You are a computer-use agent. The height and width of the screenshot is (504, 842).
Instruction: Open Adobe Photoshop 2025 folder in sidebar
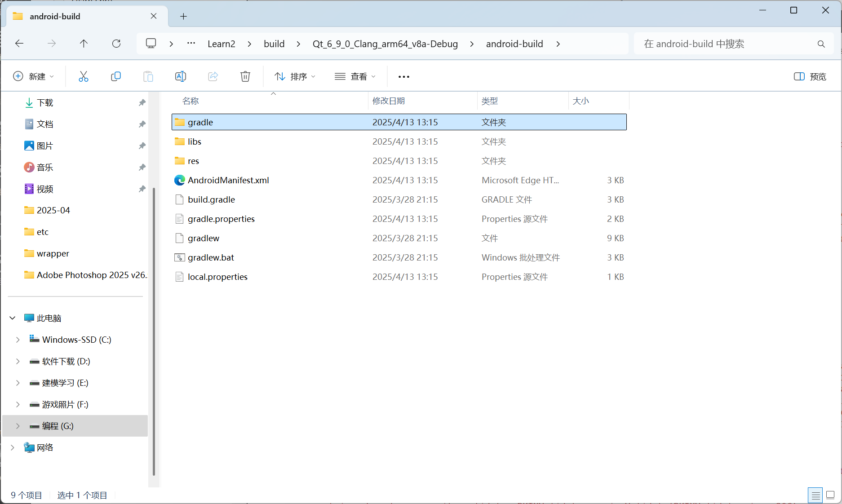(85, 275)
